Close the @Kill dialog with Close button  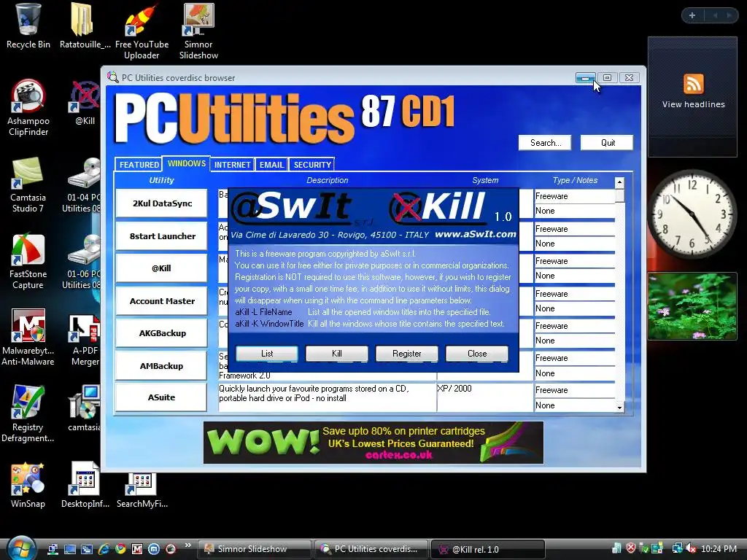click(477, 354)
